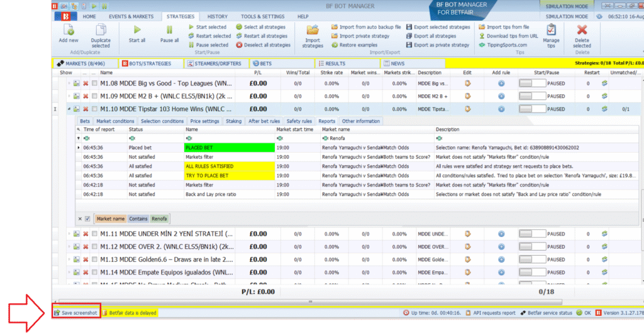
Task: Uncheck the Market name Contains Renofa filter
Action: point(87,219)
